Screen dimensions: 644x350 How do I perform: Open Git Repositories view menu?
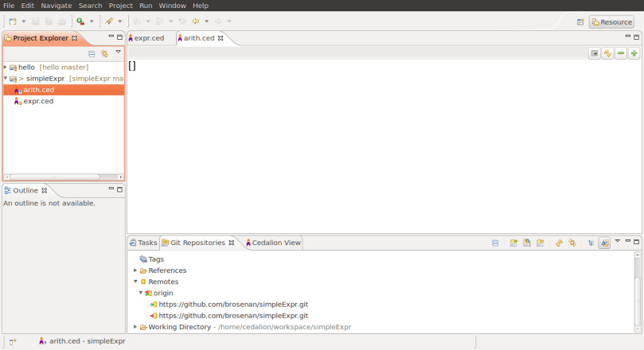coord(618,241)
